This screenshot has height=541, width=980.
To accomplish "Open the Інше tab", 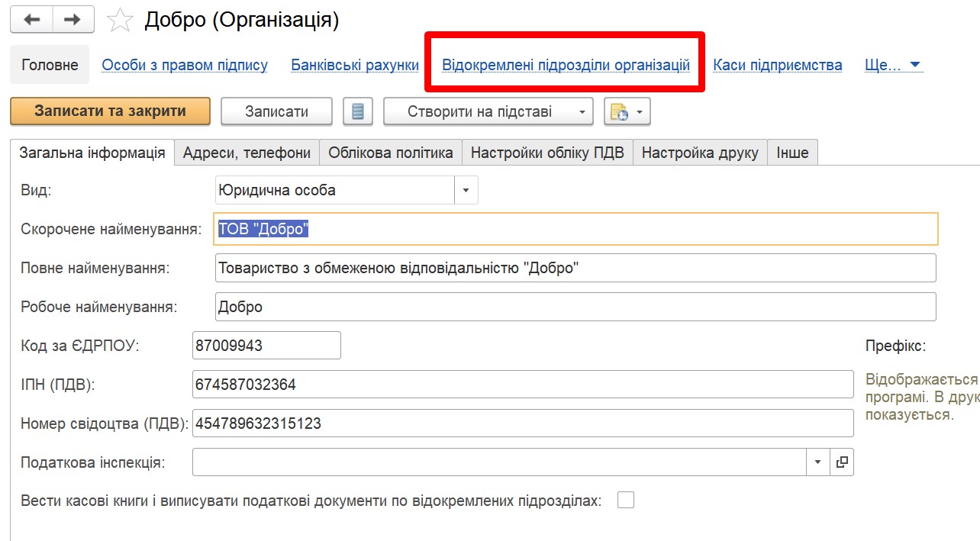I will 792,153.
